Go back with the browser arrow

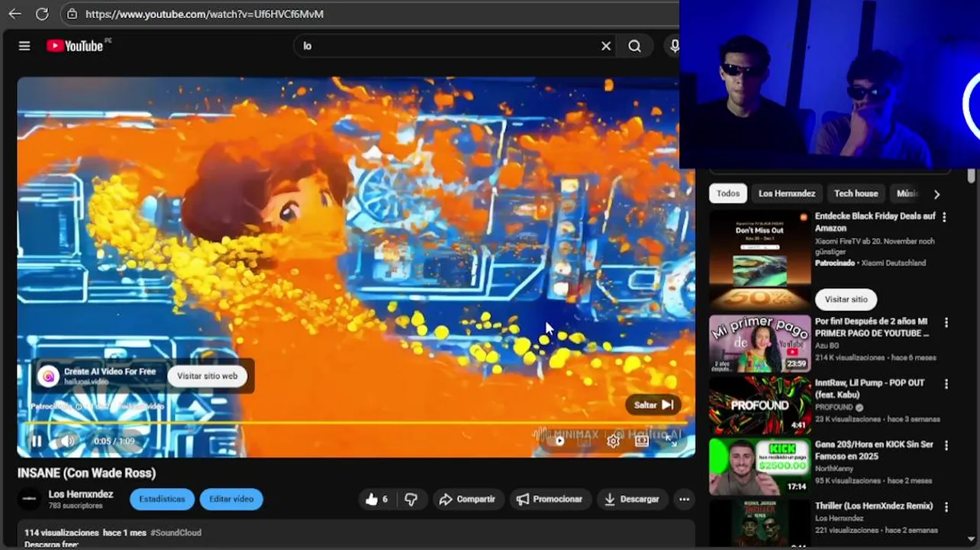click(15, 14)
